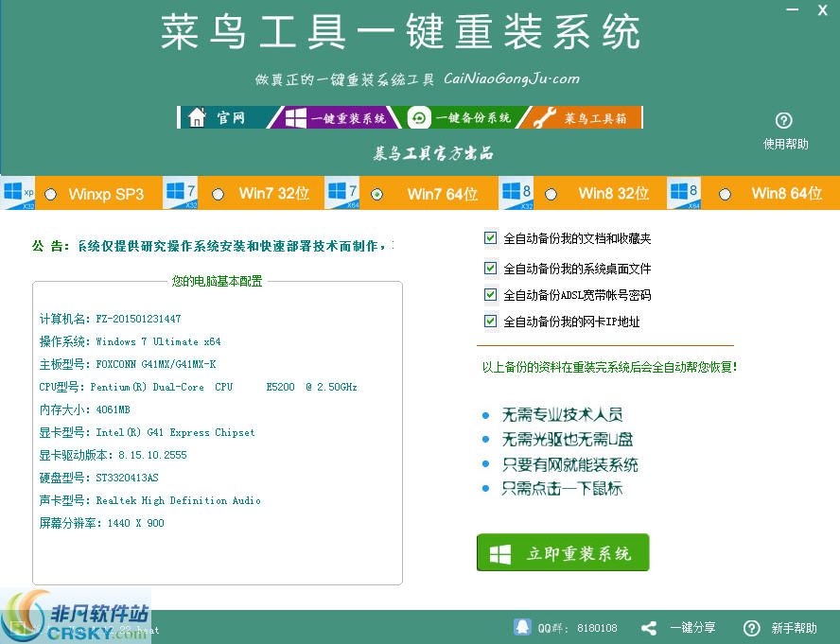
Task: Select the Win8 64位 radio button
Action: pos(725,194)
